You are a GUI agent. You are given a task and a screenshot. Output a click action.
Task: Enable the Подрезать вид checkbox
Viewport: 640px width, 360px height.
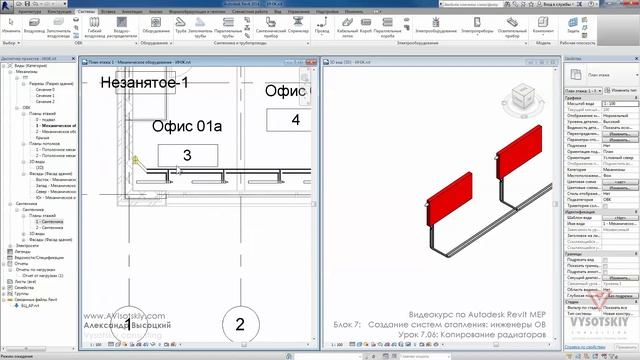pos(605,260)
